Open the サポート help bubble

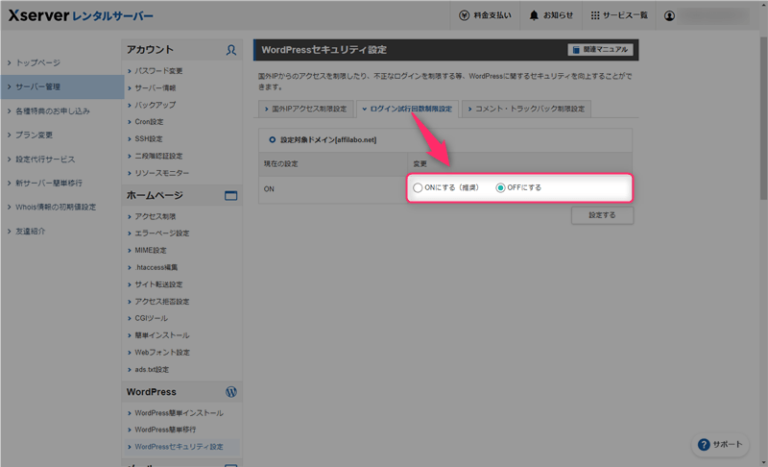click(x=720, y=444)
